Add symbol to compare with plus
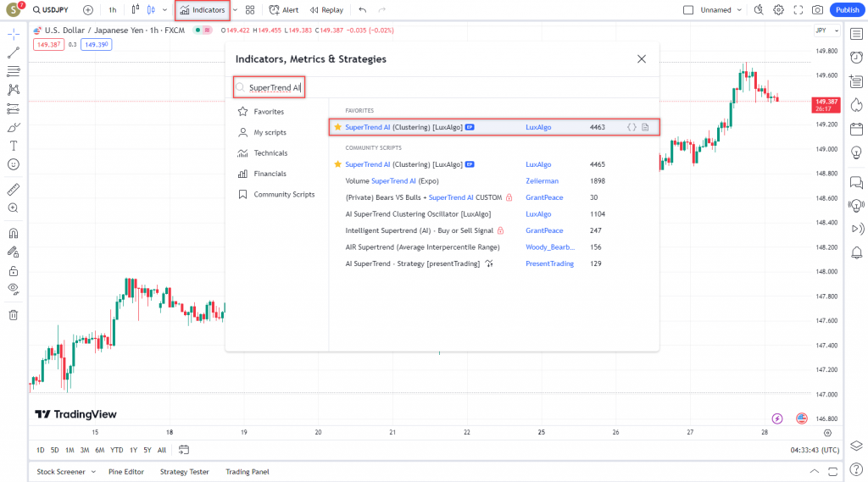The height and width of the screenshot is (482, 868). click(x=88, y=10)
